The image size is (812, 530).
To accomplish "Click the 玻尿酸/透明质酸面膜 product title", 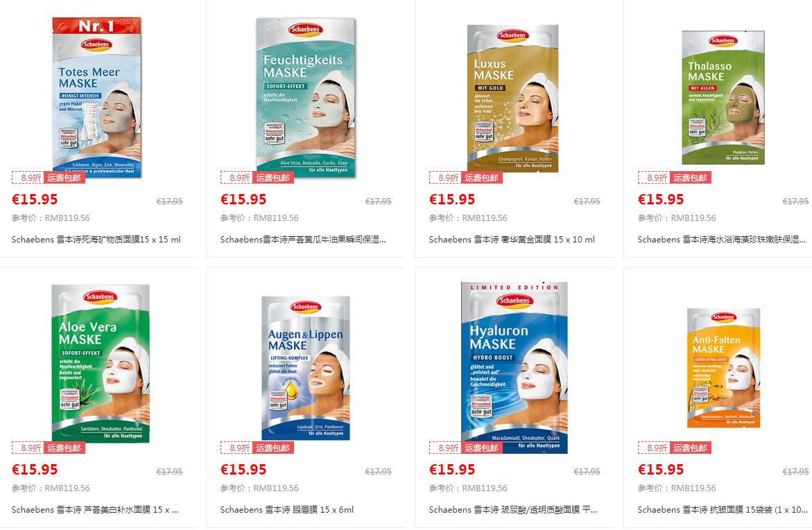I will 512,510.
